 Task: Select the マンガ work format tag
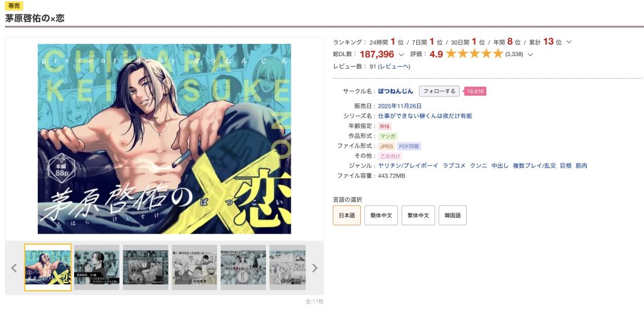pyautogui.click(x=387, y=136)
